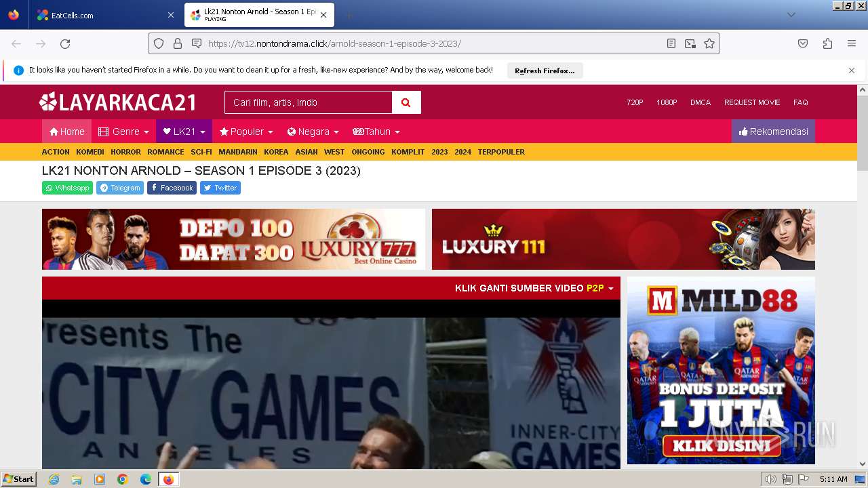
Task: Open Klik Ganti Sumber Video dropdown
Action: point(534,288)
